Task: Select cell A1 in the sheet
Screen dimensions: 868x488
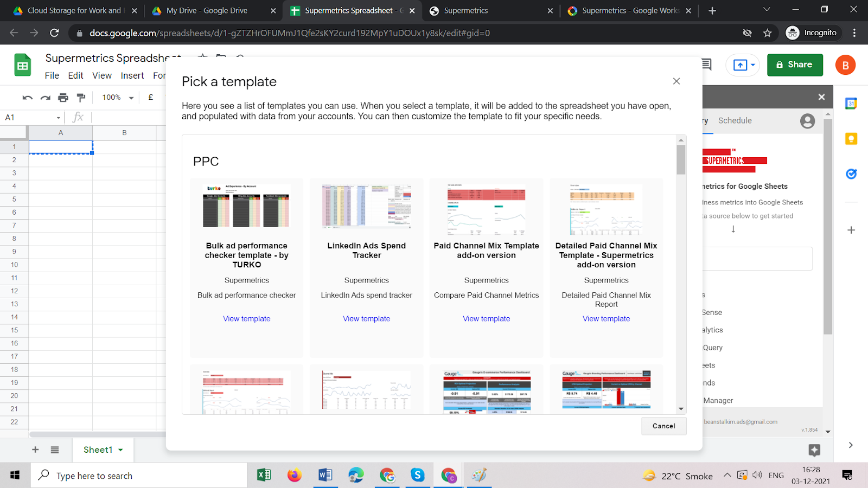Action: (61, 147)
